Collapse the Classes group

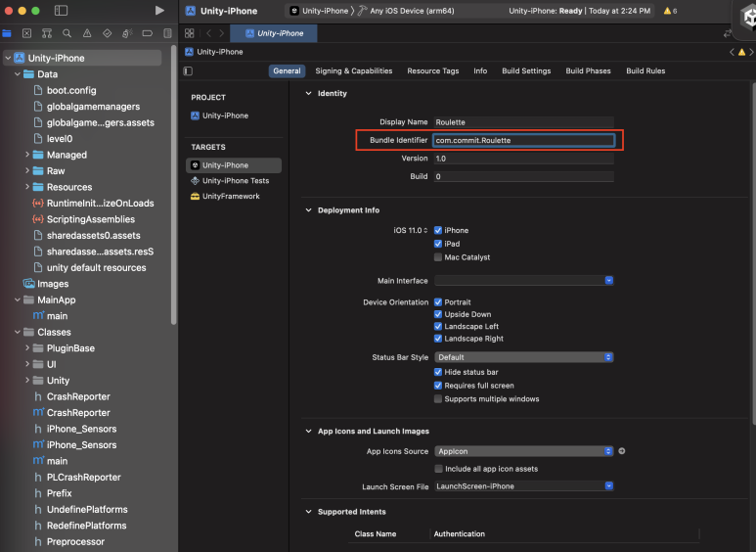point(18,332)
